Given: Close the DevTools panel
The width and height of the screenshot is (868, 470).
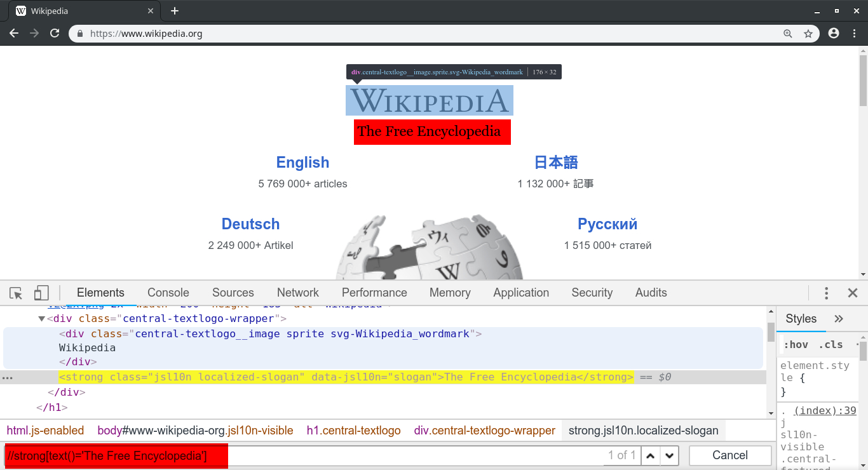Looking at the screenshot, I should [x=853, y=293].
